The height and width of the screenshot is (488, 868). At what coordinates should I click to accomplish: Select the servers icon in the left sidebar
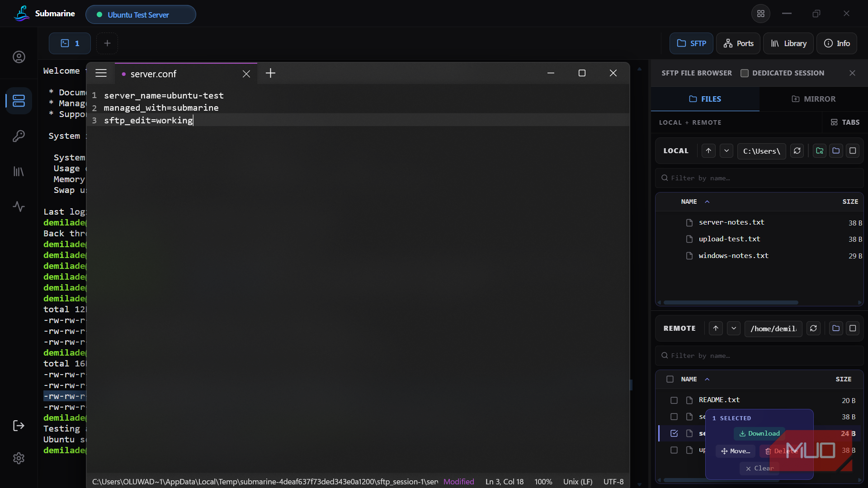19,100
